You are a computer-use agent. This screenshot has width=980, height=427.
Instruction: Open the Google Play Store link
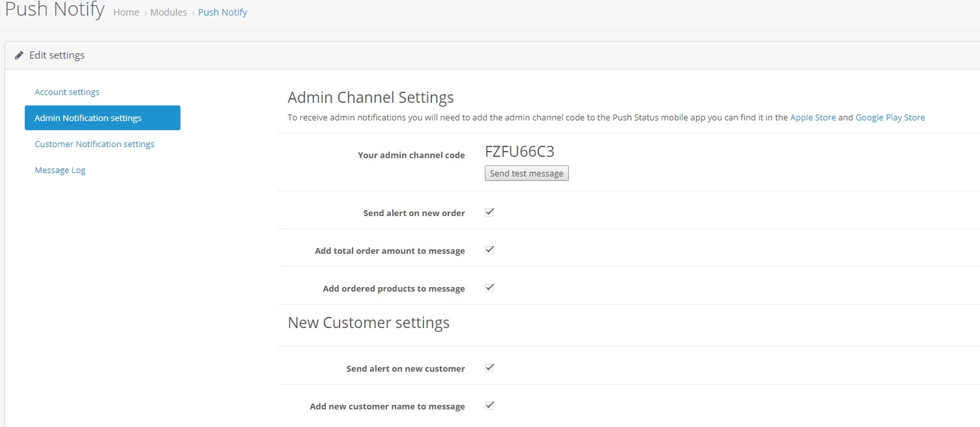coord(890,118)
